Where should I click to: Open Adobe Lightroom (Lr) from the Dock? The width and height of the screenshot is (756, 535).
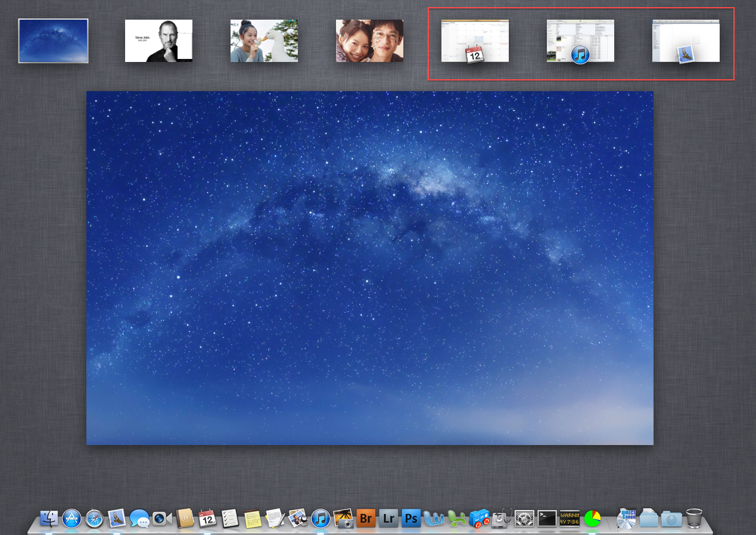388,518
